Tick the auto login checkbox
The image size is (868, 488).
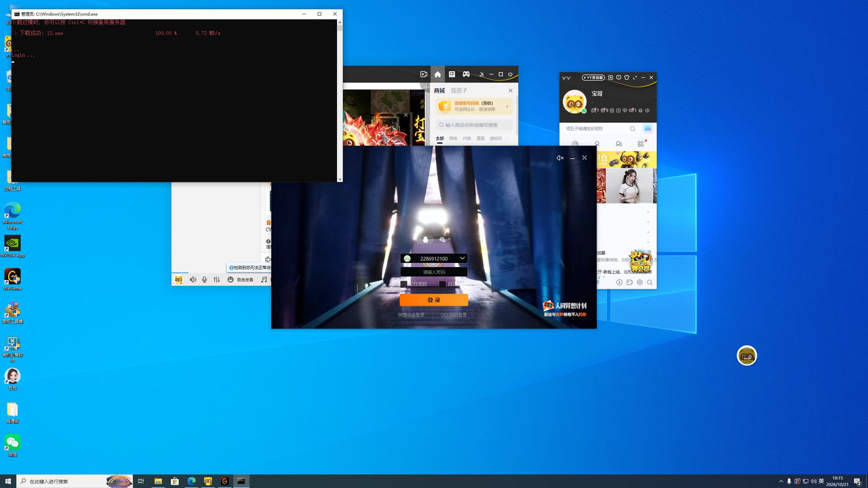point(443,284)
